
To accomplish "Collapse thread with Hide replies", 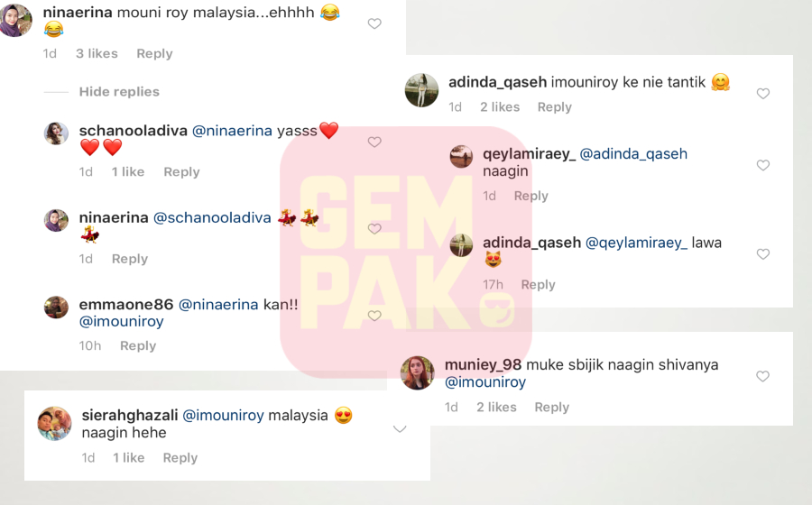I will (119, 92).
